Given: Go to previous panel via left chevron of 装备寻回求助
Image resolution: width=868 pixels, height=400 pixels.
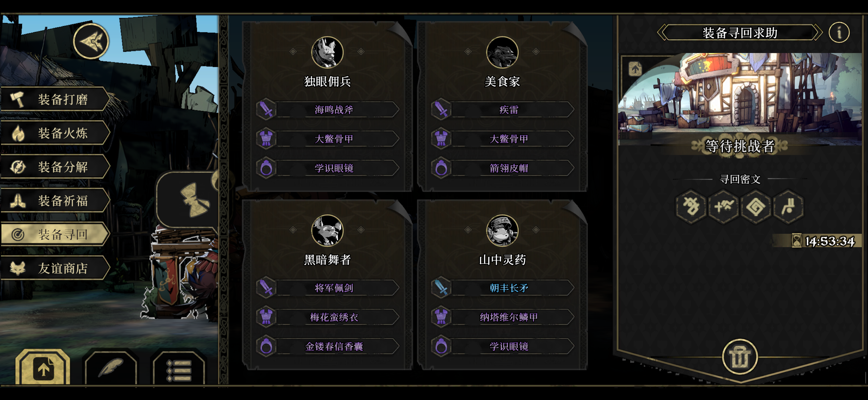Looking at the screenshot, I should (662, 33).
